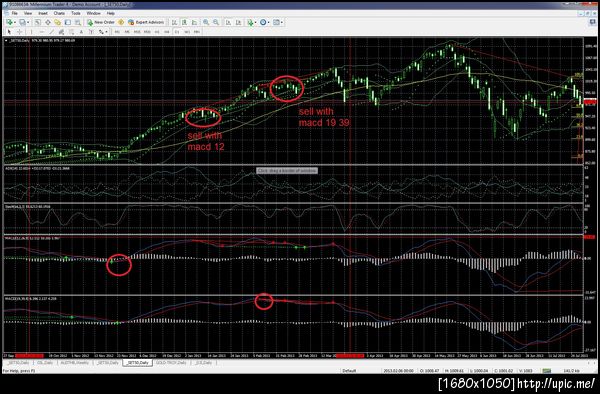Open the Periods clock dropdown
Screen dimensions: 600x394
(265, 22)
